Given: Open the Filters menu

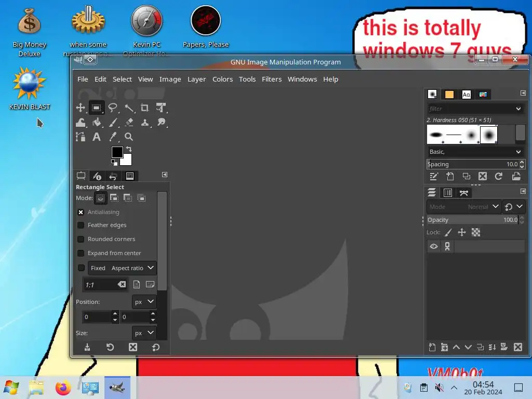Looking at the screenshot, I should click(x=271, y=79).
